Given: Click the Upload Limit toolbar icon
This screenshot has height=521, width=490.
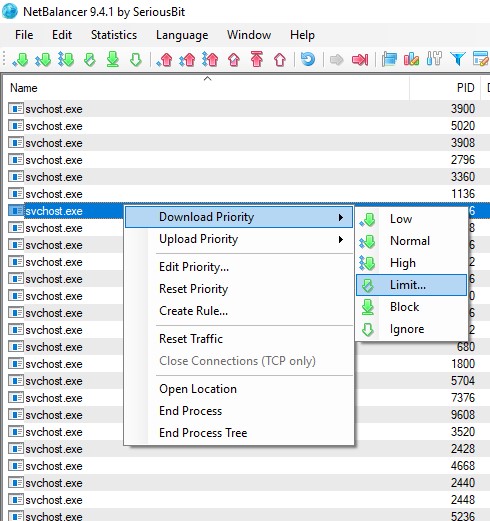Looking at the screenshot, I should tap(234, 60).
